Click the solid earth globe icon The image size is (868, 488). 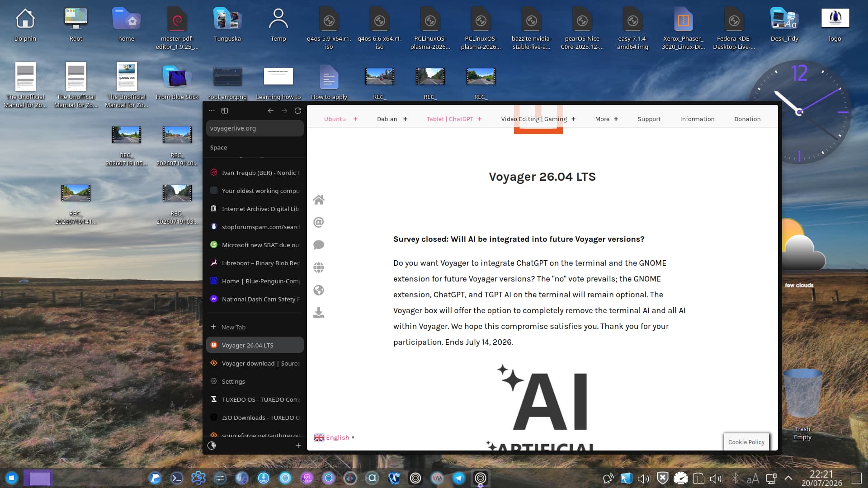pyautogui.click(x=319, y=290)
